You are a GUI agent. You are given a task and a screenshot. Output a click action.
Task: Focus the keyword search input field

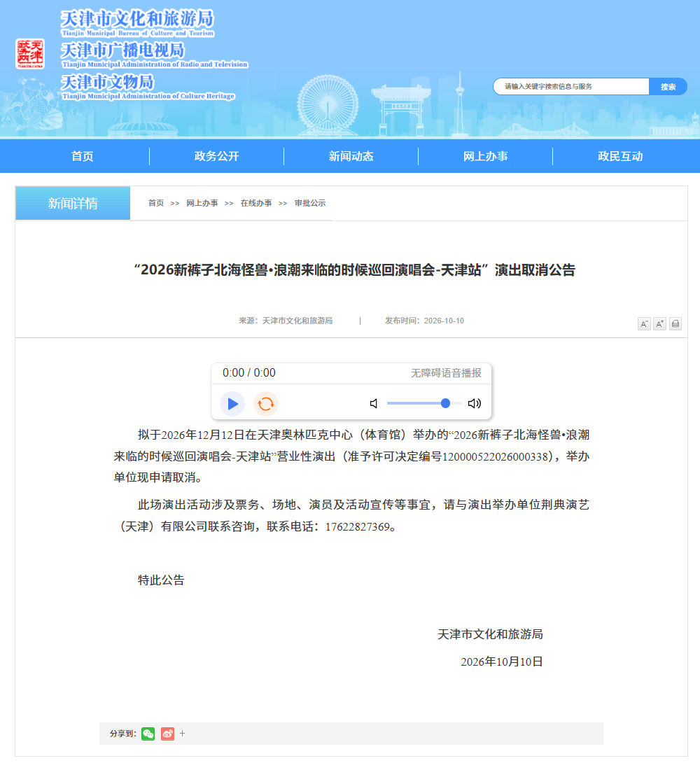click(x=571, y=87)
